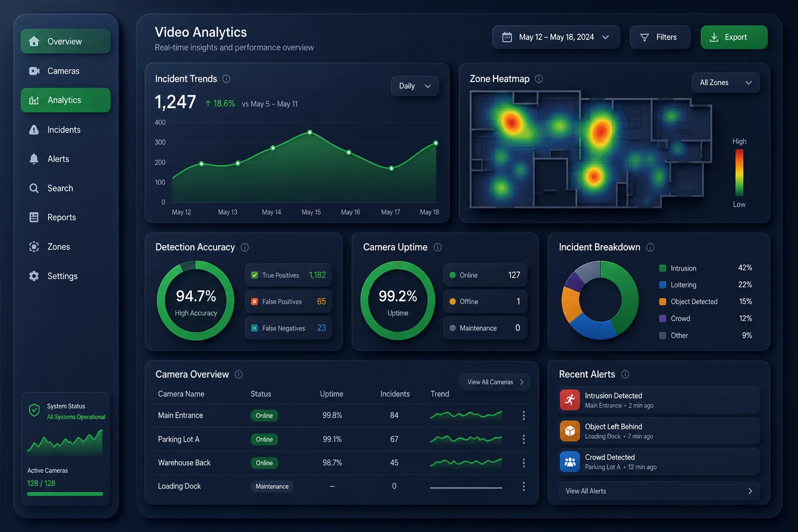Open the All Zones dropdown
The width and height of the screenshot is (798, 532).
coord(726,83)
